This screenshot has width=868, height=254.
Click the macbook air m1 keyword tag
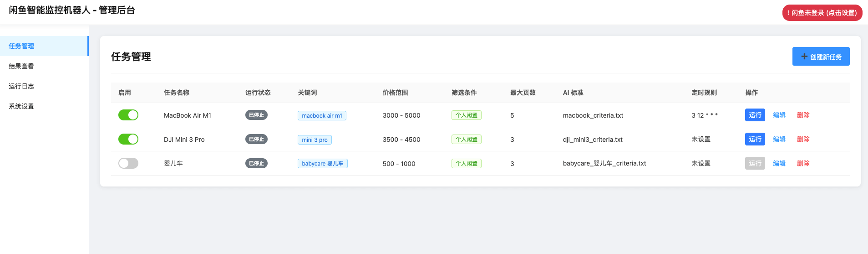(x=322, y=116)
